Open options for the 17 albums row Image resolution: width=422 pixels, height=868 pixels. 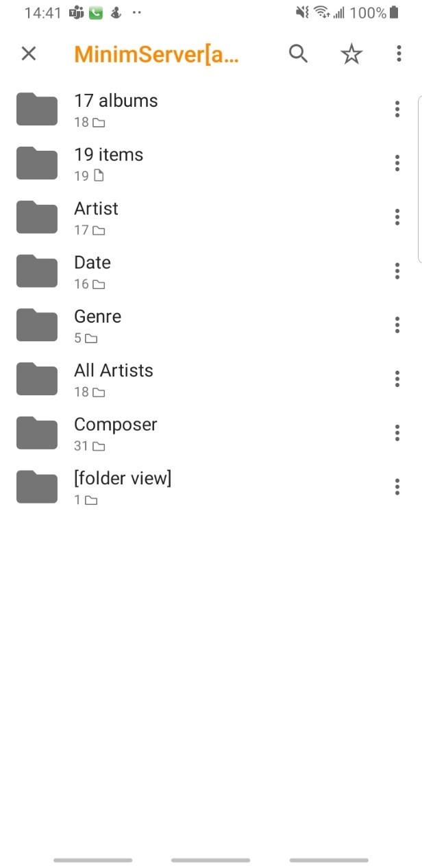point(397,109)
